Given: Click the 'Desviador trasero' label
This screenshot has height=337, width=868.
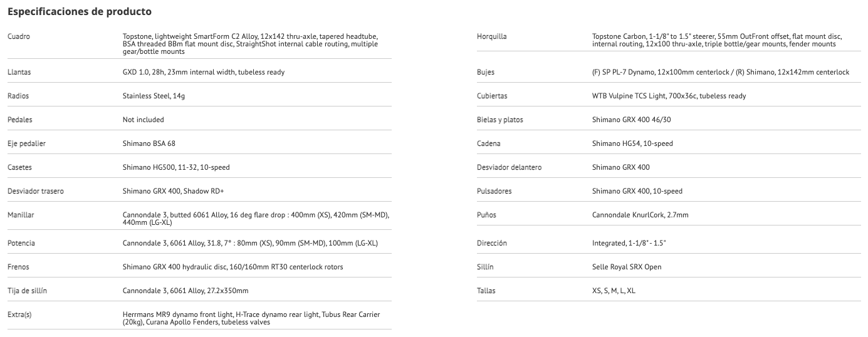Looking at the screenshot, I should pos(35,191).
